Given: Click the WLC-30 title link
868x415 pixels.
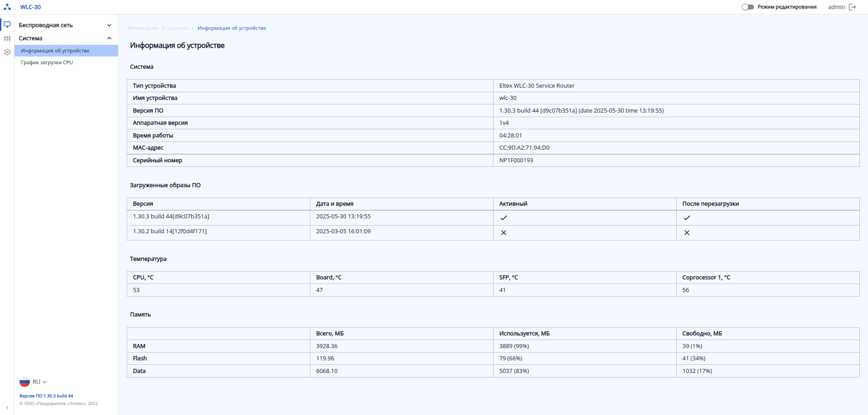Looking at the screenshot, I should tap(30, 7).
